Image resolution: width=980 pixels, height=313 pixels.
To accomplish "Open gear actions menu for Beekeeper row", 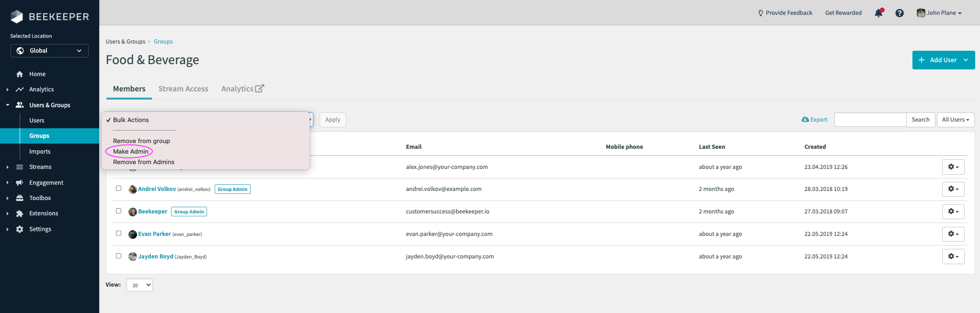I will (x=953, y=212).
